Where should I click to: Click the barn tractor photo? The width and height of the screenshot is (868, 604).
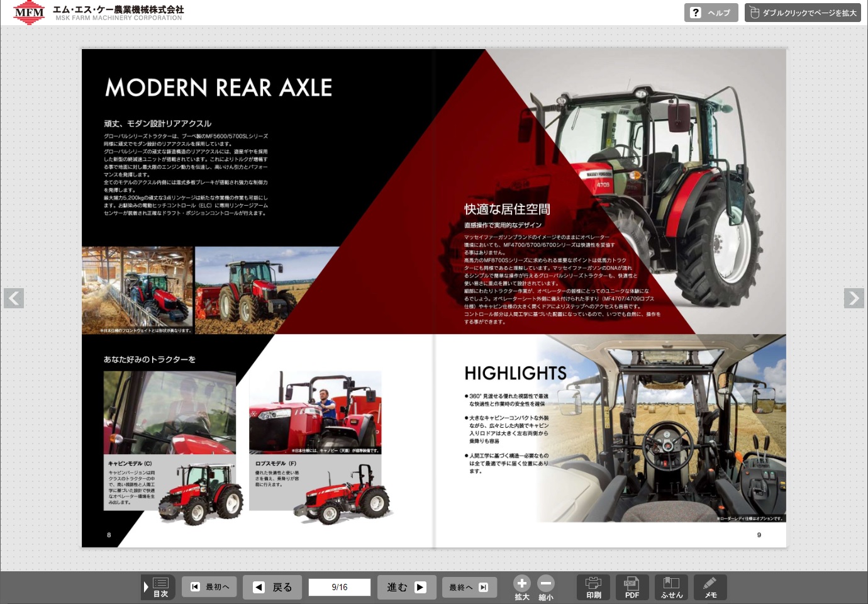[137, 290]
